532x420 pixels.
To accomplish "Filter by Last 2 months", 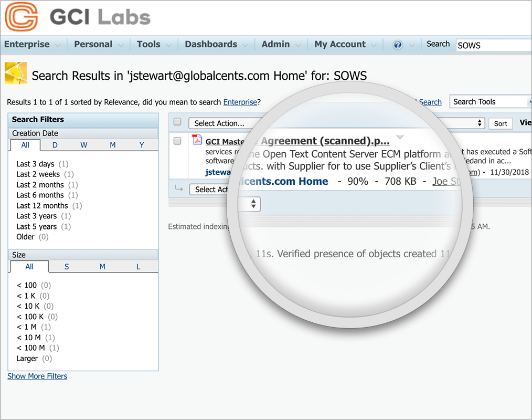I will click(40, 185).
